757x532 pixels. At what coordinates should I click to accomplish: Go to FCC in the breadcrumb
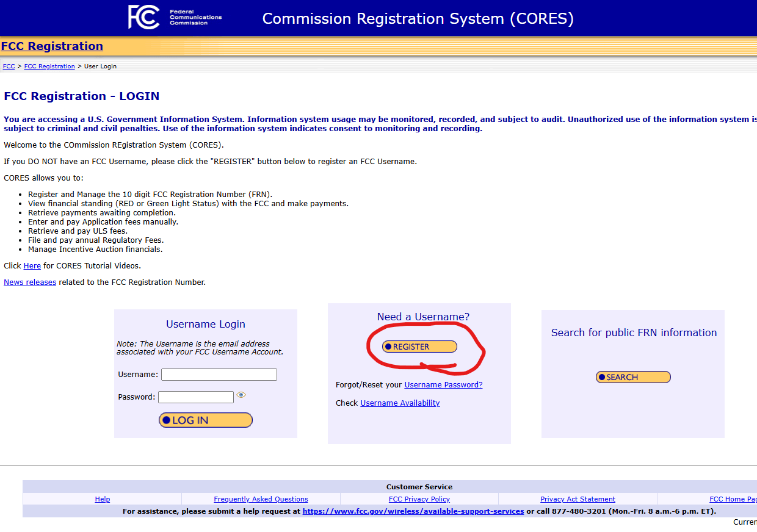(9, 66)
